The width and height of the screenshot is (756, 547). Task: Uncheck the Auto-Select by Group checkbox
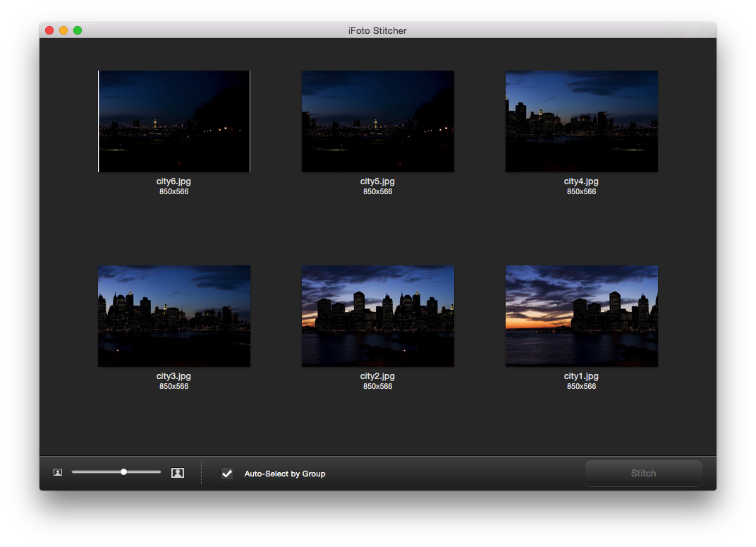(227, 474)
